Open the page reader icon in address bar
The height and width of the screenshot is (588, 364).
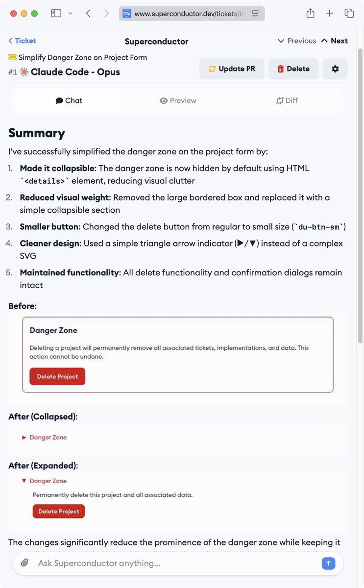(255, 14)
